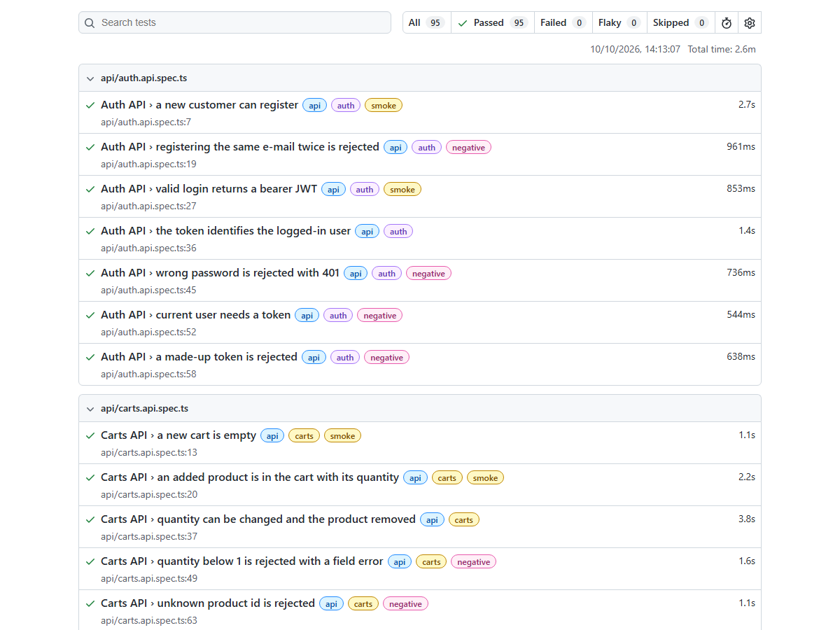Click the smoke tag on "an added product is in the cart"

tap(485, 478)
